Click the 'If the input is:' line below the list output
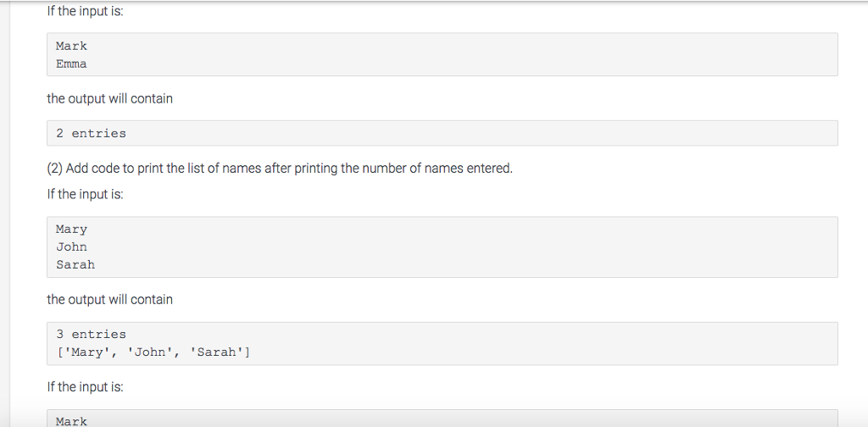 coord(85,386)
